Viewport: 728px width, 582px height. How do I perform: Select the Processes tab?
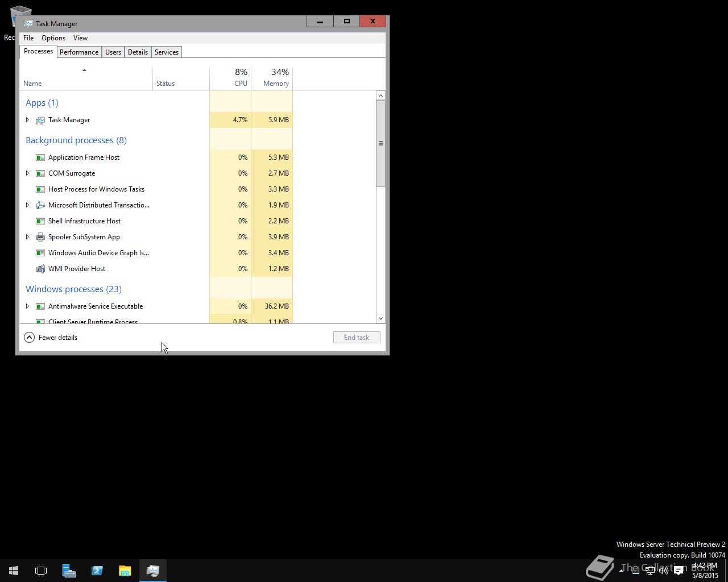pyautogui.click(x=38, y=51)
